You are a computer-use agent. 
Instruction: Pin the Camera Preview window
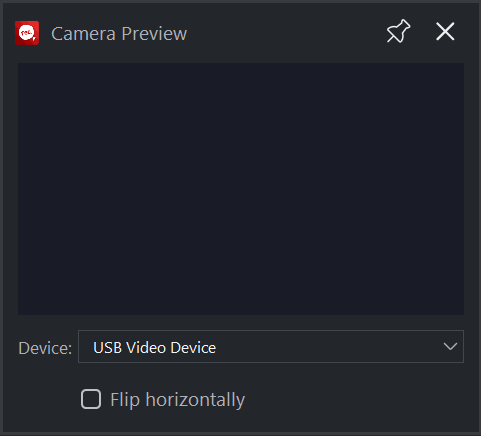(398, 32)
